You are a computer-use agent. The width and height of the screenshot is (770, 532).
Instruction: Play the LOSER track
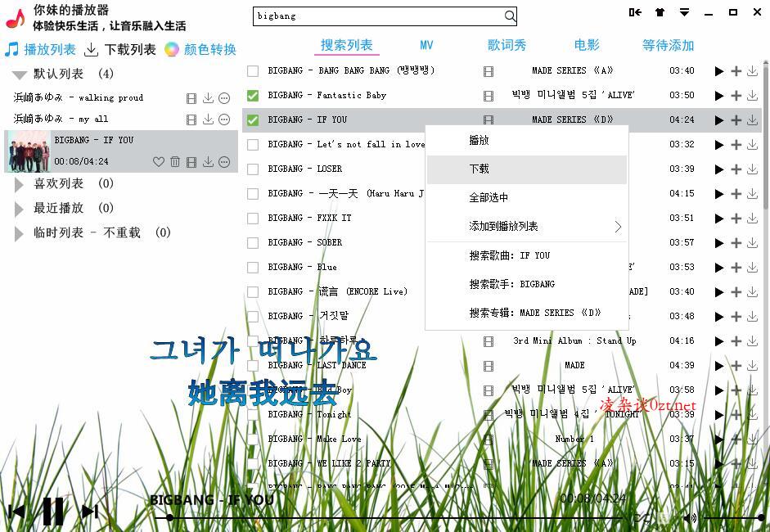coord(719,169)
